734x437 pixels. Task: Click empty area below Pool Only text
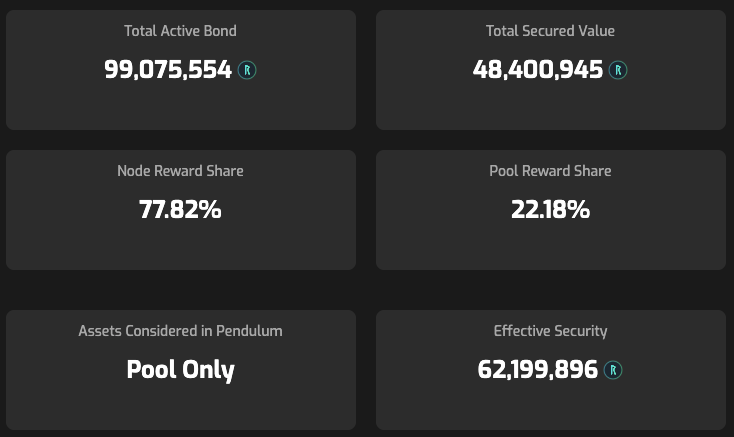(181, 407)
